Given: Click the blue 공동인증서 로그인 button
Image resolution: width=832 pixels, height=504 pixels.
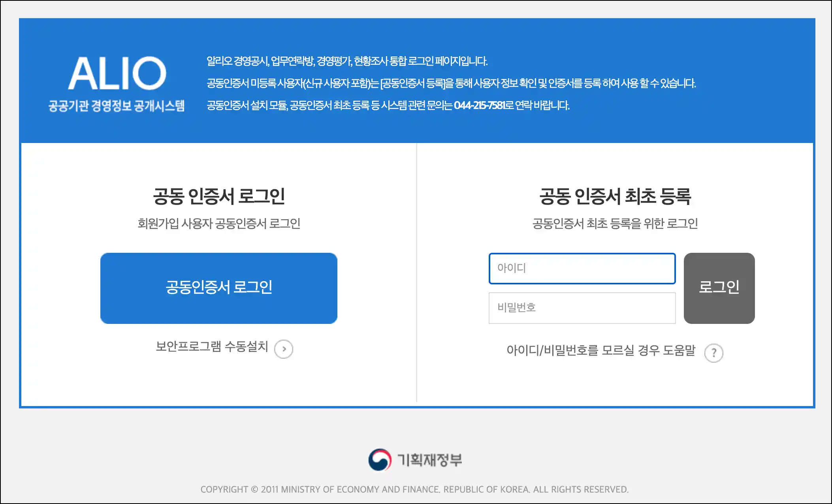Looking at the screenshot, I should tap(219, 288).
